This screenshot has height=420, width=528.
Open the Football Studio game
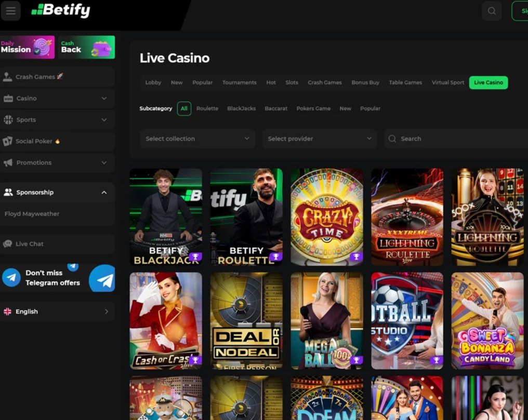pyautogui.click(x=407, y=321)
